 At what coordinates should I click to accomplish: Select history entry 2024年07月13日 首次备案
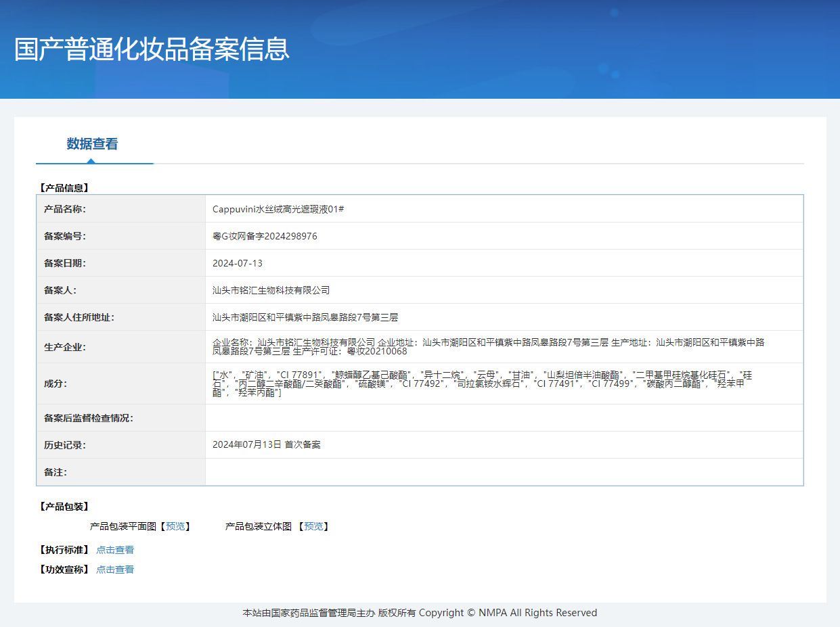point(267,445)
